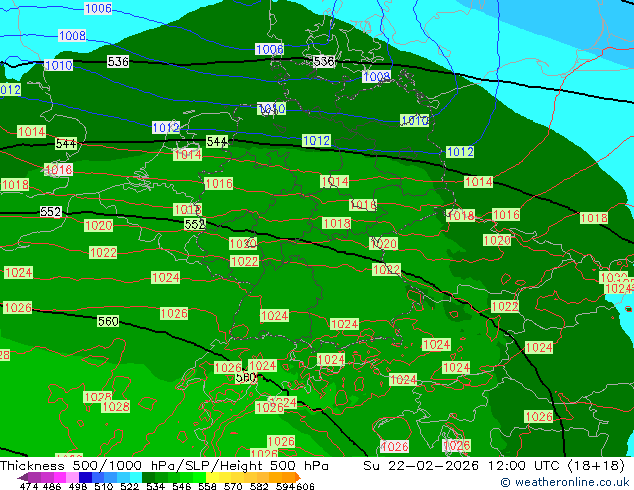Click legend value 606
Viewport: 634px width, 490px height.
coord(305,486)
